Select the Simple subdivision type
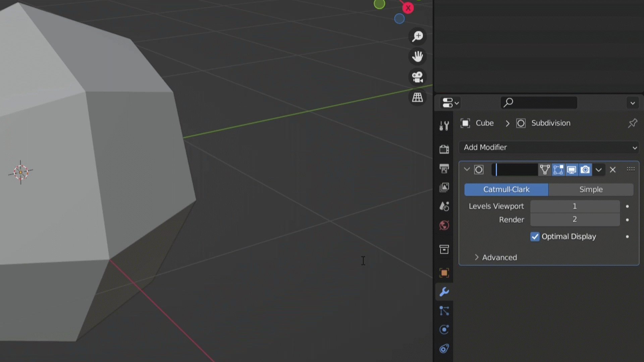 tap(591, 189)
